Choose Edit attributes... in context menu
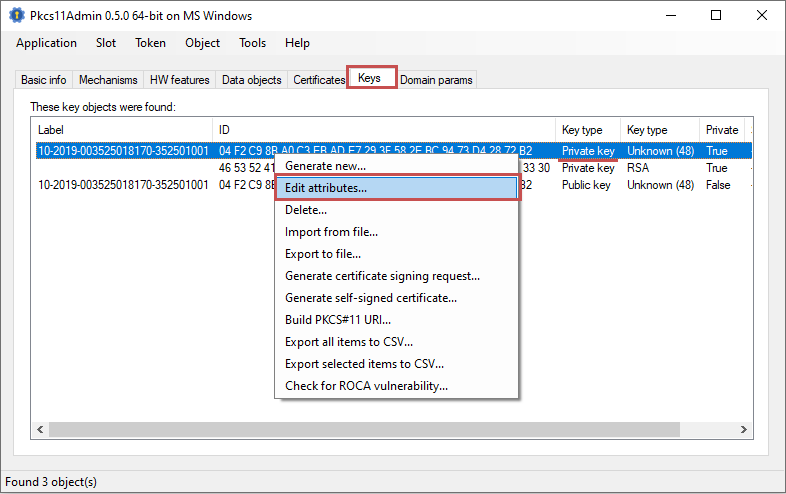Screen dimensions: 786x494 point(396,188)
